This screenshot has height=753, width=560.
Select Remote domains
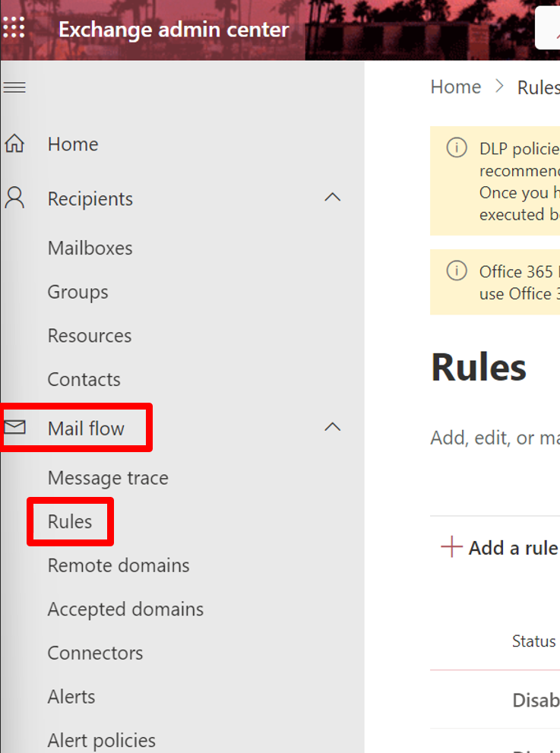[x=118, y=565]
